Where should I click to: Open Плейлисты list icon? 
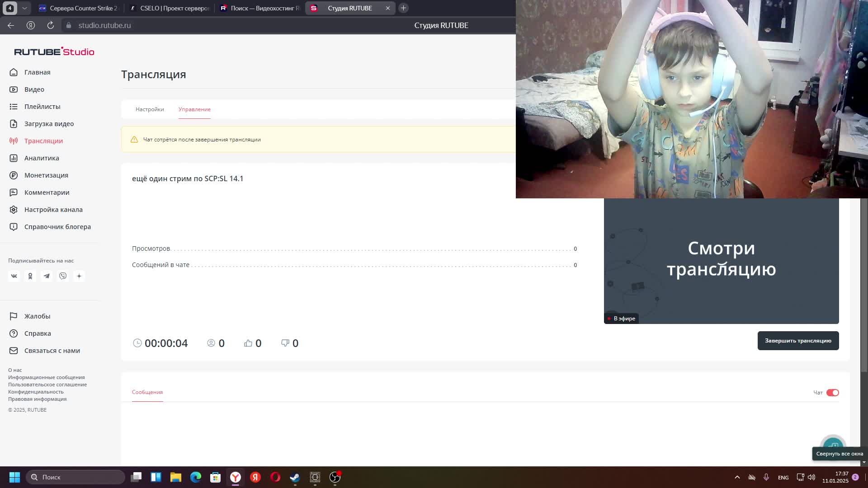pyautogui.click(x=14, y=107)
